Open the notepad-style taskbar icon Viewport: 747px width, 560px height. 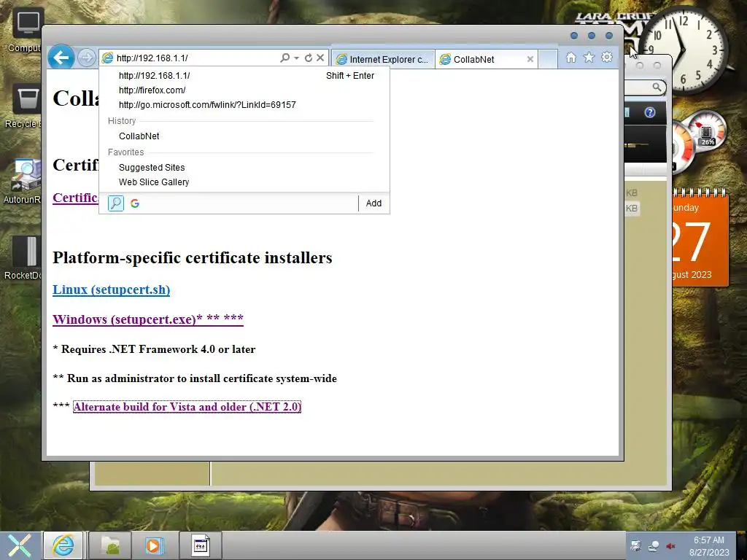pos(200,545)
